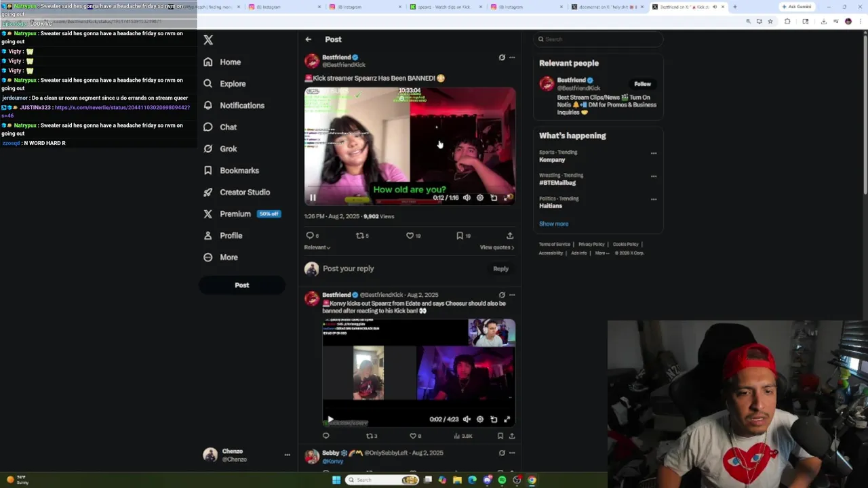
Task: Bookmark the main post
Action: click(463, 236)
